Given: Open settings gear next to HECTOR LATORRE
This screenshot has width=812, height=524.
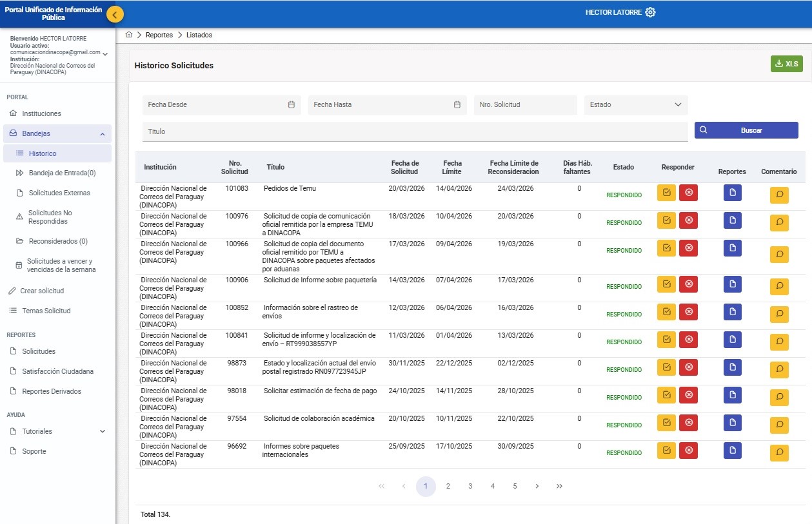Looking at the screenshot, I should 650,12.
